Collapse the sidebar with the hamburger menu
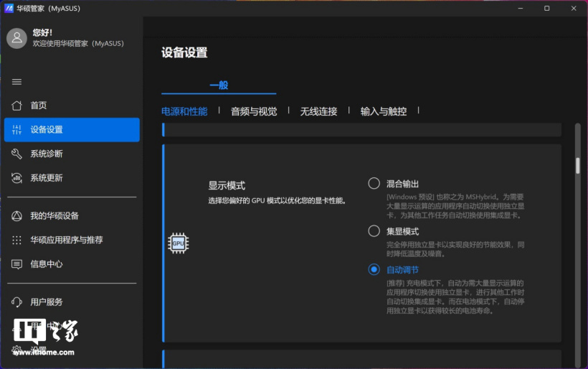The width and height of the screenshot is (588, 369). coord(16,82)
